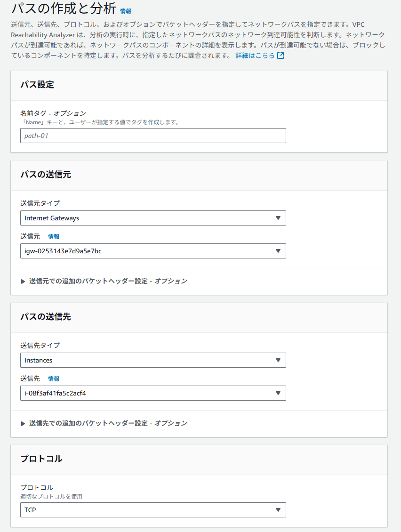Open the source igw-0253143e7d9a5e7bc dropdown
Screen dimensions: 401x532
[x=153, y=251]
